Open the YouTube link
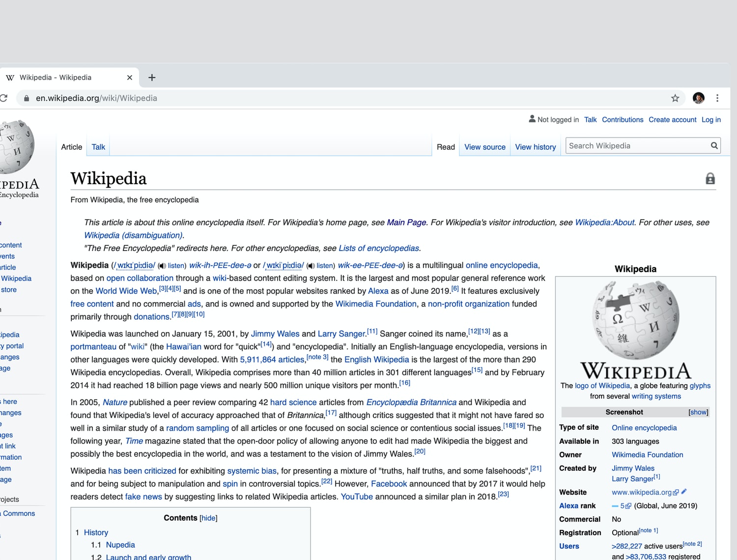737x560 pixels. point(357,497)
